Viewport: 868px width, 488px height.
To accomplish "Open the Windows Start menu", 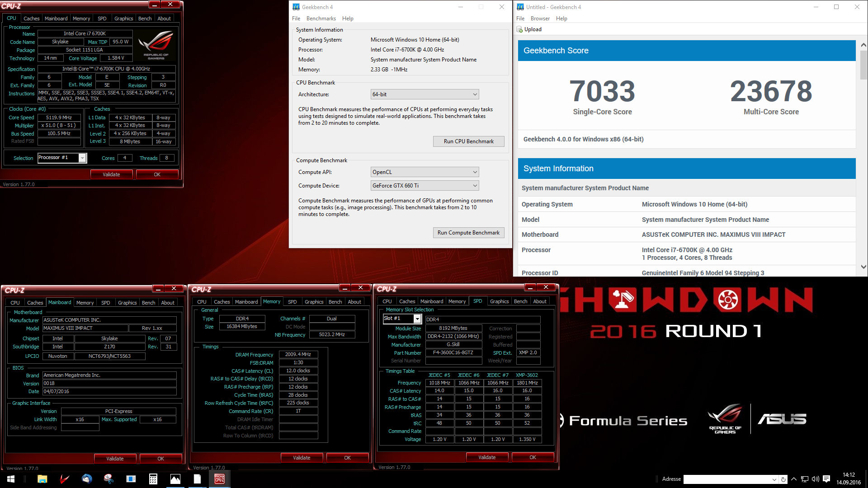I will point(11,479).
